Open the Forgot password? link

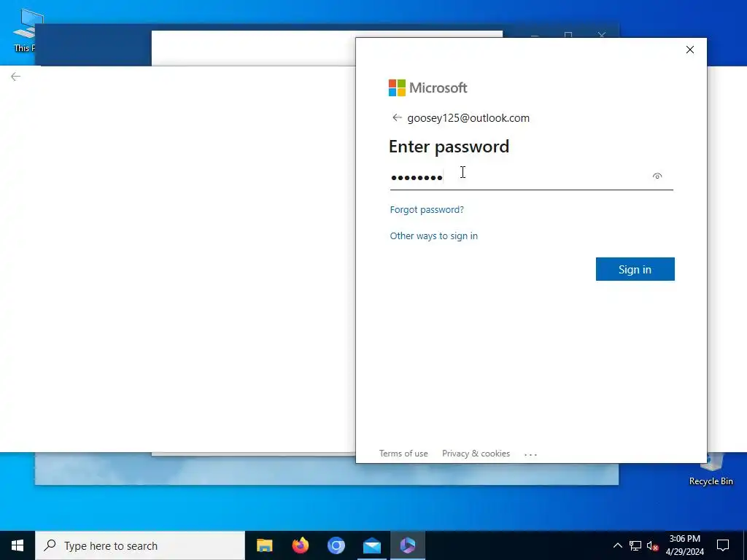(x=427, y=209)
